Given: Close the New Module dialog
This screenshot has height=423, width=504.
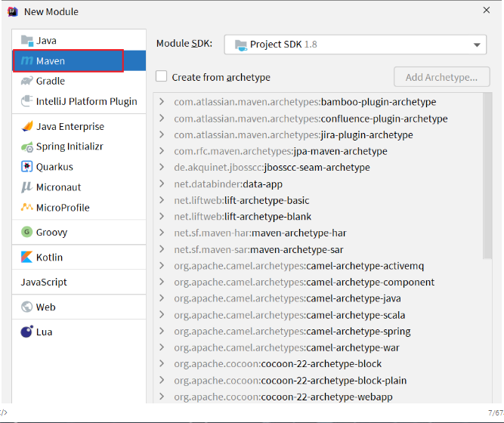Looking at the screenshot, I should pos(487,11).
